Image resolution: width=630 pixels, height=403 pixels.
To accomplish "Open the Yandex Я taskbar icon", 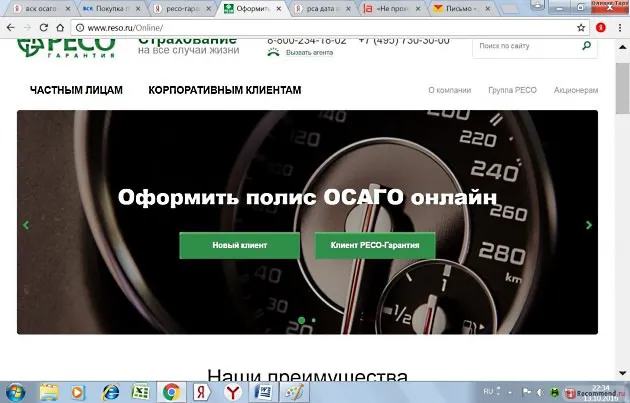I will (x=202, y=392).
